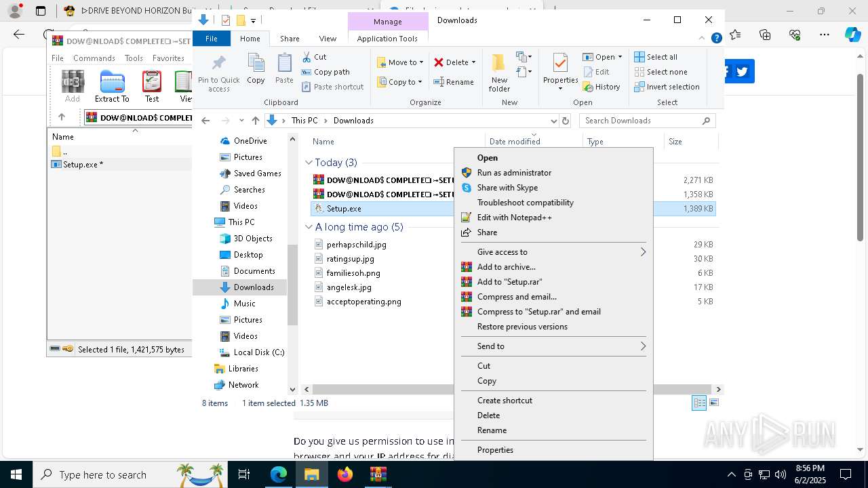Open the File tab in Explorer

[x=212, y=39]
